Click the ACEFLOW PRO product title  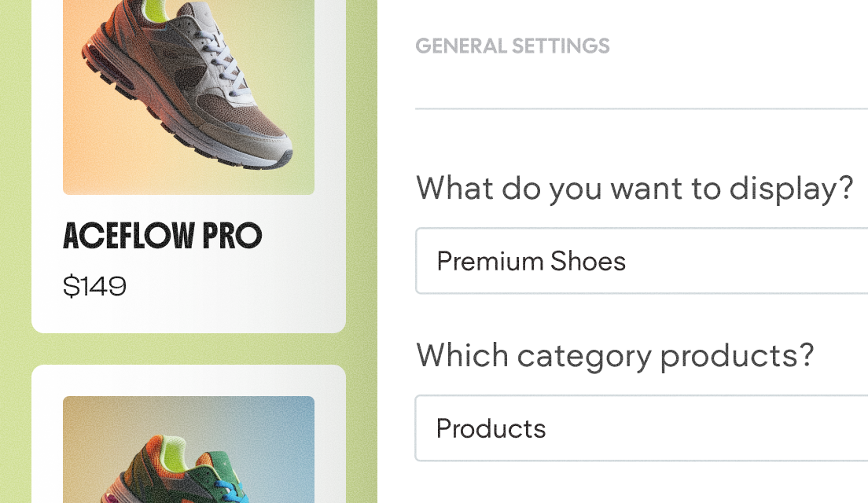pyautogui.click(x=162, y=236)
